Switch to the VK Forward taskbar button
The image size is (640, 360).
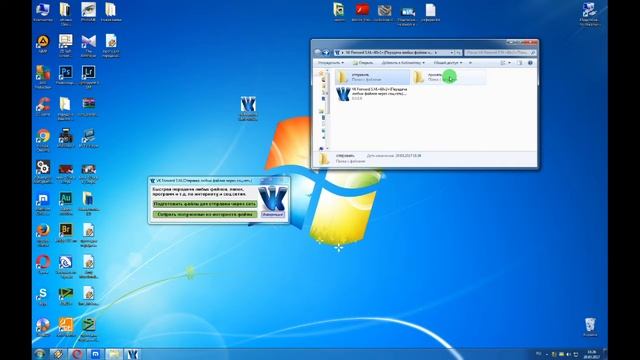point(132,354)
